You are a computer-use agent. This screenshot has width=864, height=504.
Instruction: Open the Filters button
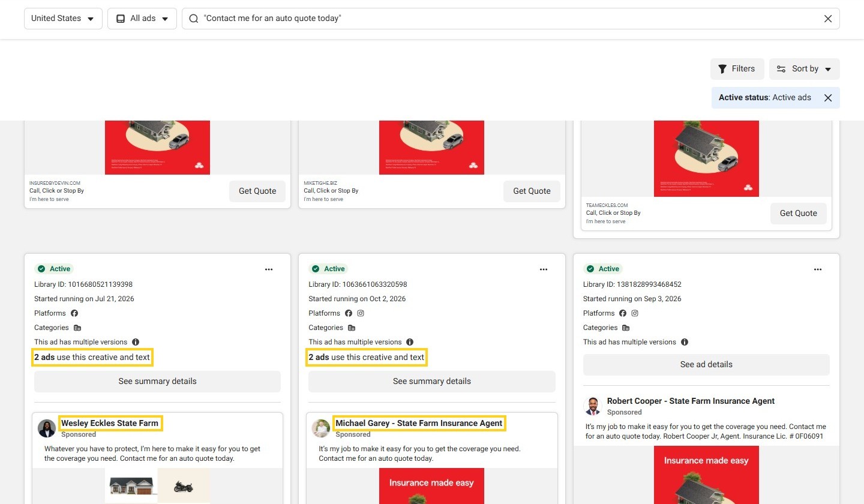737,69
